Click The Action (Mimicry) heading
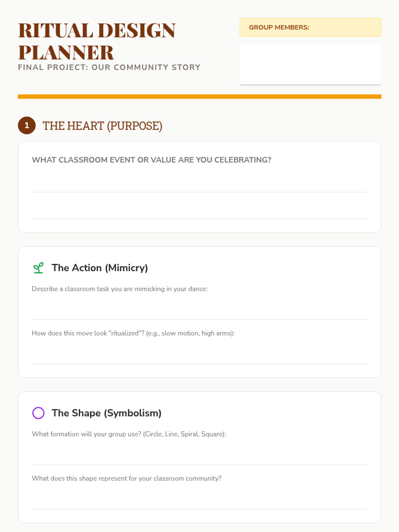Viewport: 399px width, 532px height. pyautogui.click(x=100, y=268)
